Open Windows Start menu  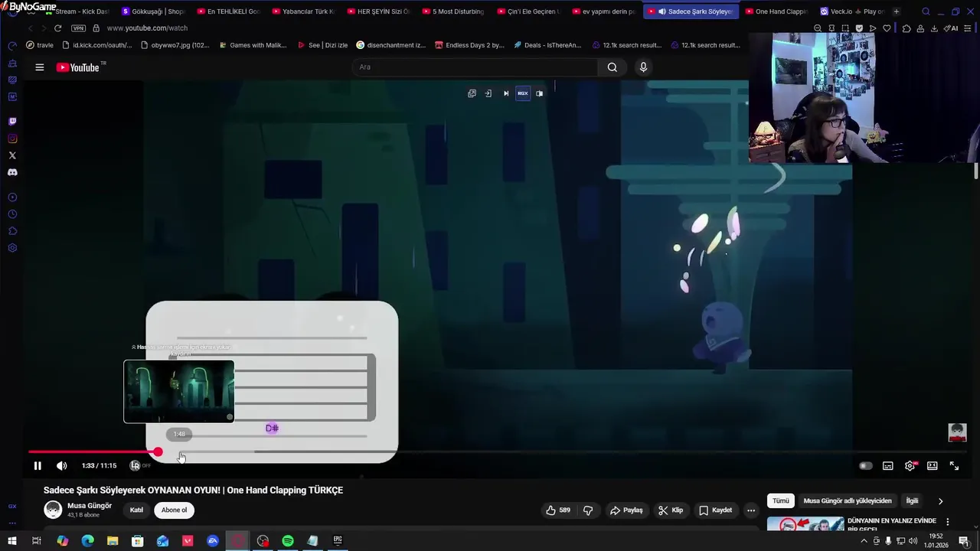[x=12, y=541]
